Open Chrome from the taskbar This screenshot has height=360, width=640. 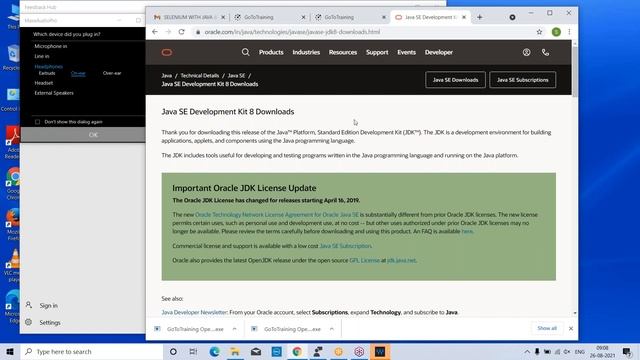297,351
